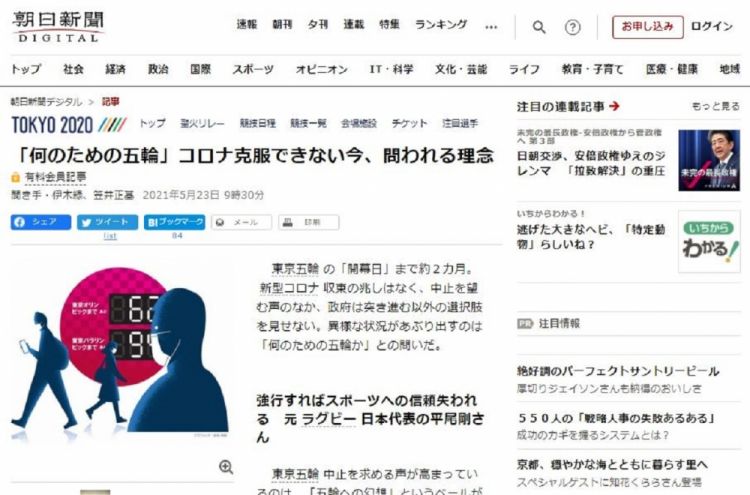
Task: Open 競技日程 tab under Tokyo 2020
Action: [x=257, y=123]
